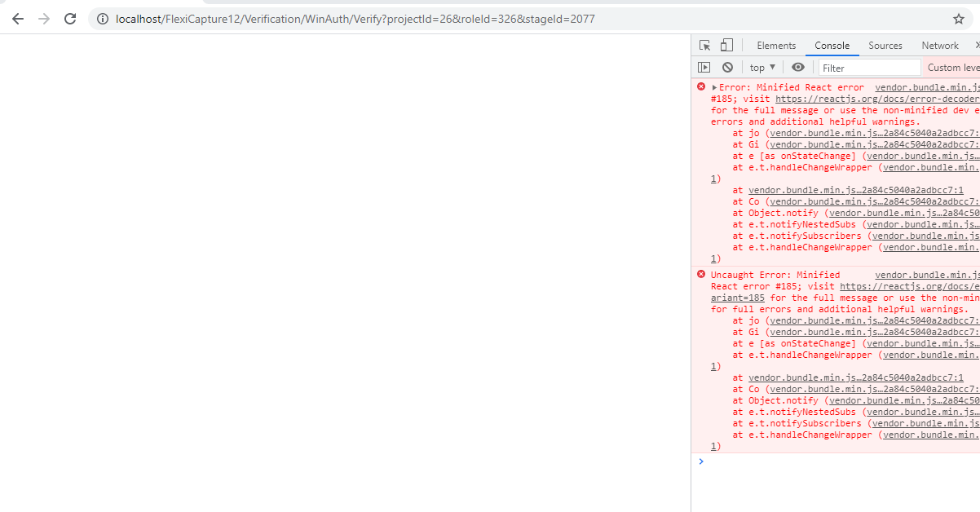The image size is (980, 512).
Task: View site information icon in address bar
Action: point(102,19)
